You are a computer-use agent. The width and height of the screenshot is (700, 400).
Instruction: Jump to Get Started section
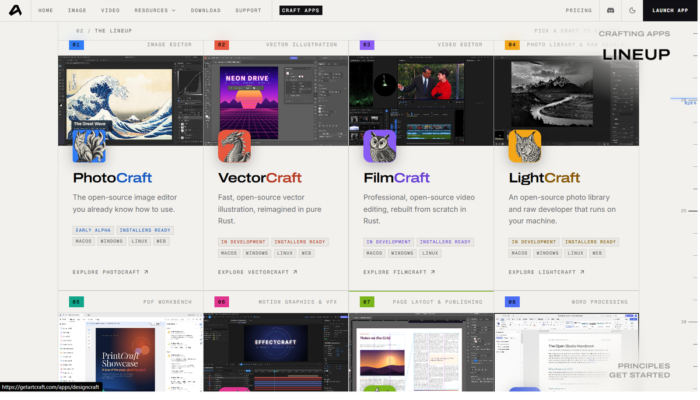(x=639, y=375)
